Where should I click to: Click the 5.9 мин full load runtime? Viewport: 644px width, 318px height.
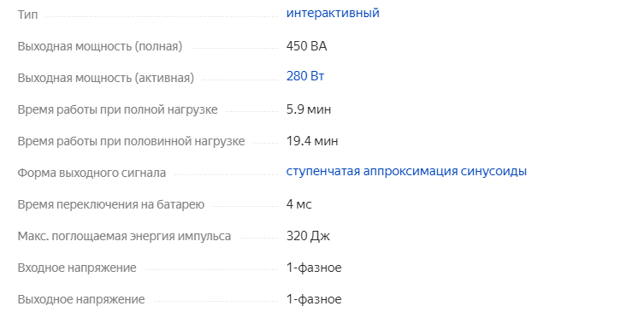coord(309,109)
